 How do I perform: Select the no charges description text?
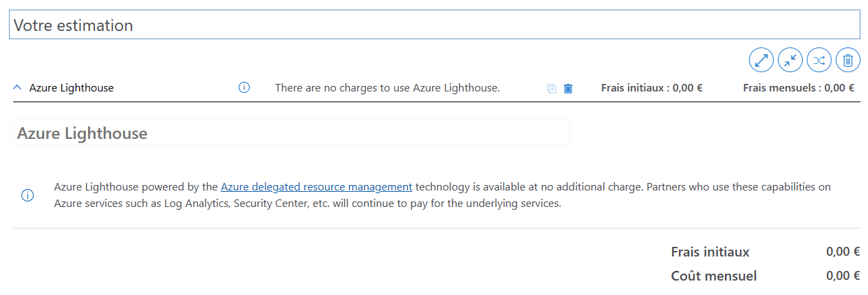pyautogui.click(x=387, y=88)
